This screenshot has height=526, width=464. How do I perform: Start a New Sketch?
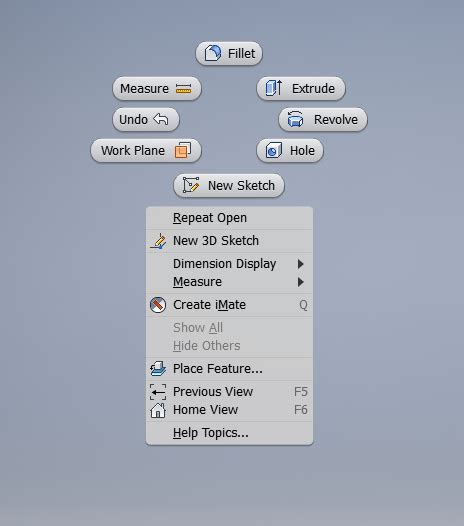tap(229, 186)
